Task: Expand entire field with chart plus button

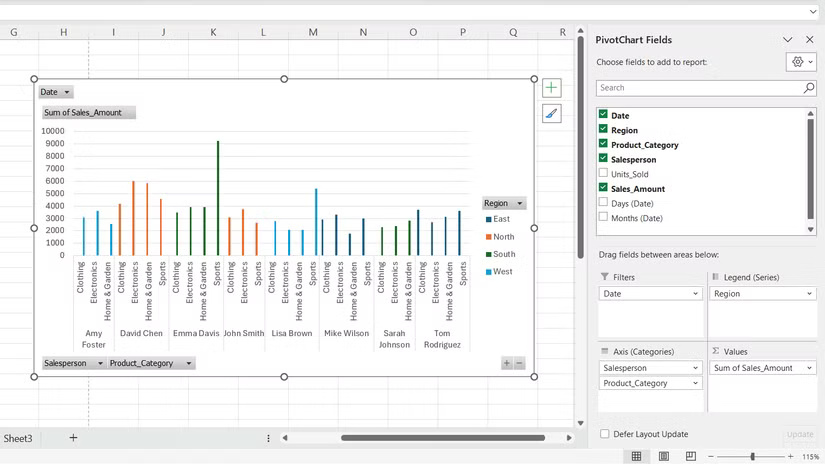Action: tap(507, 364)
